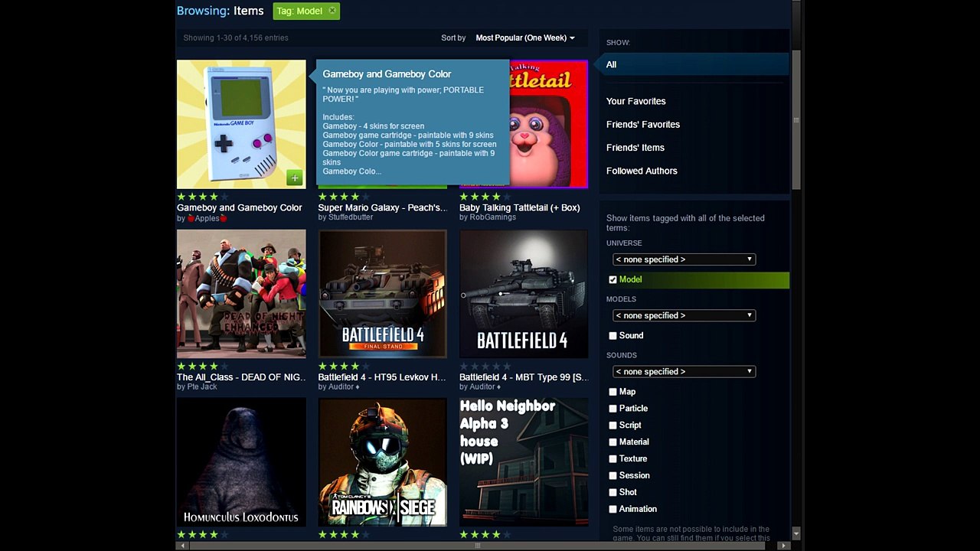Tick the Shot checkbox

click(x=612, y=493)
